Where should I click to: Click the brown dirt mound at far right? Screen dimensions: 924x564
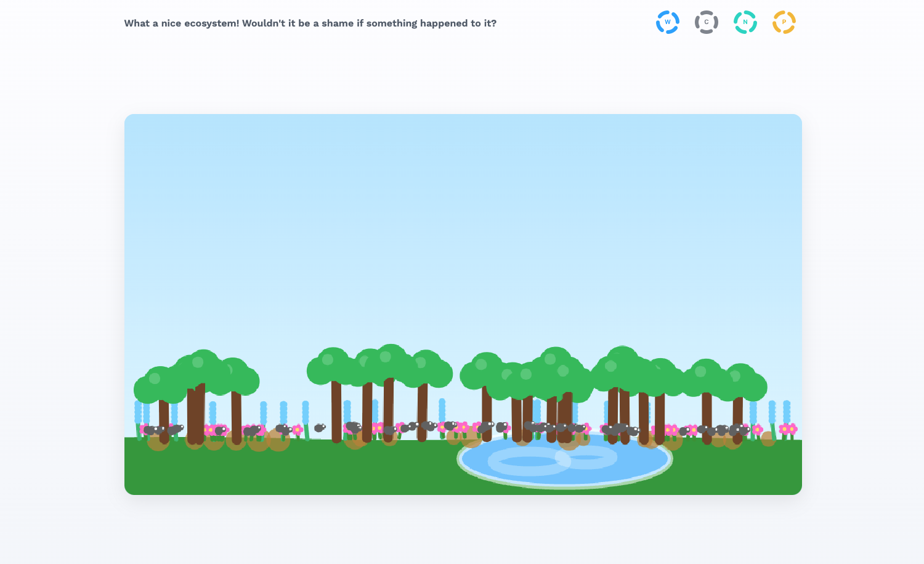768,438
